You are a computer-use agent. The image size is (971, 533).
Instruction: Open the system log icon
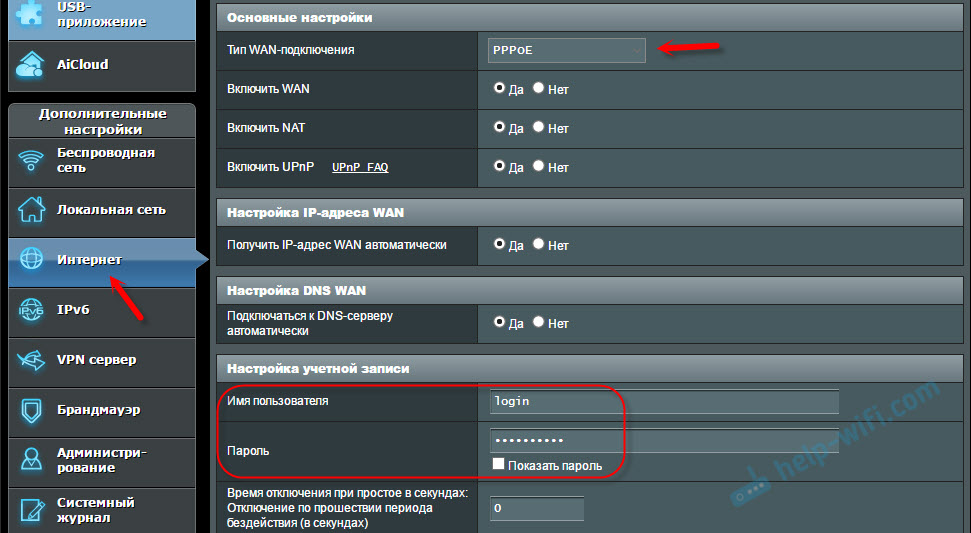click(32, 510)
